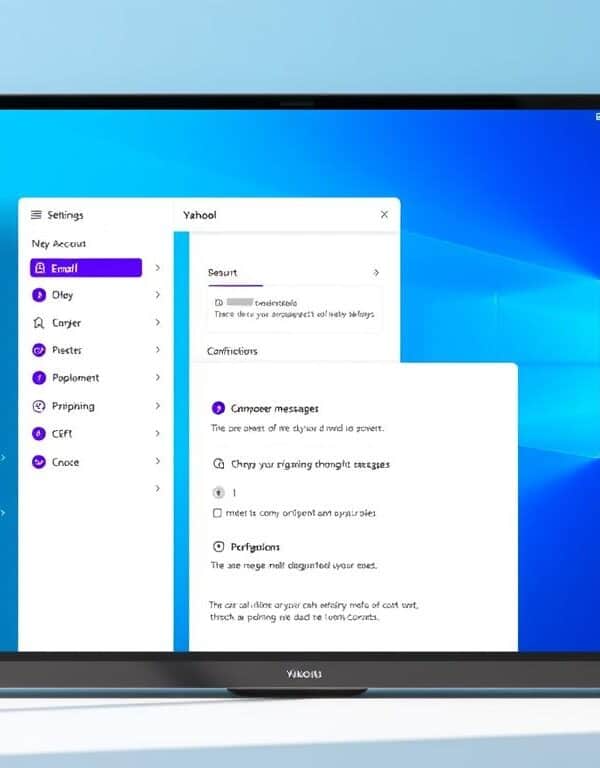
Task: Expand the Cnoce row chevron
Action: [x=158, y=461]
